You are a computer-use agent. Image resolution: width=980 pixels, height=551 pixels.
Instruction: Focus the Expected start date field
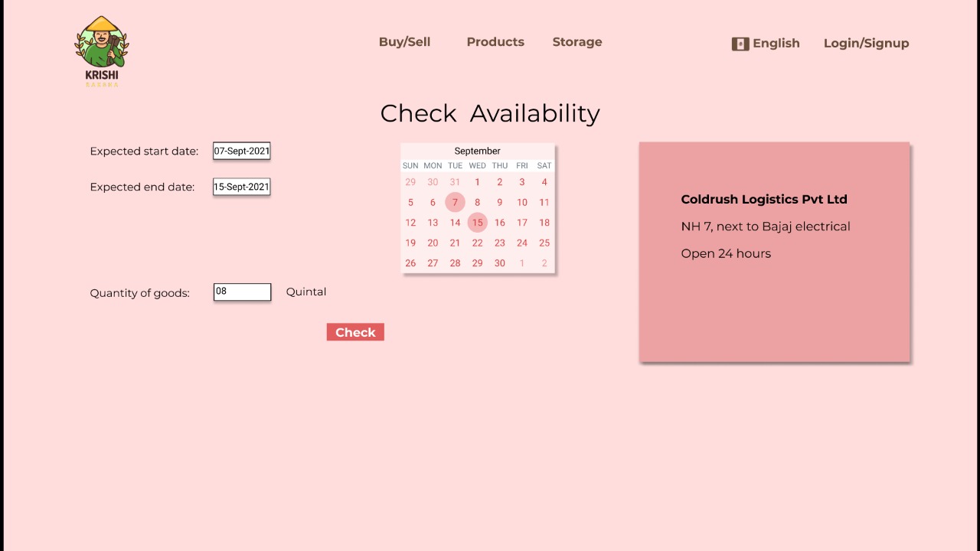242,151
